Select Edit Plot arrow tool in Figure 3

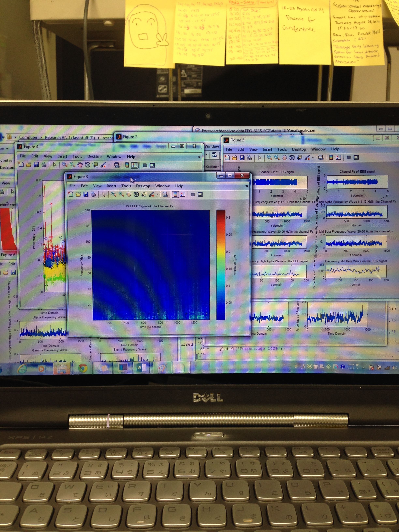[x=104, y=194]
